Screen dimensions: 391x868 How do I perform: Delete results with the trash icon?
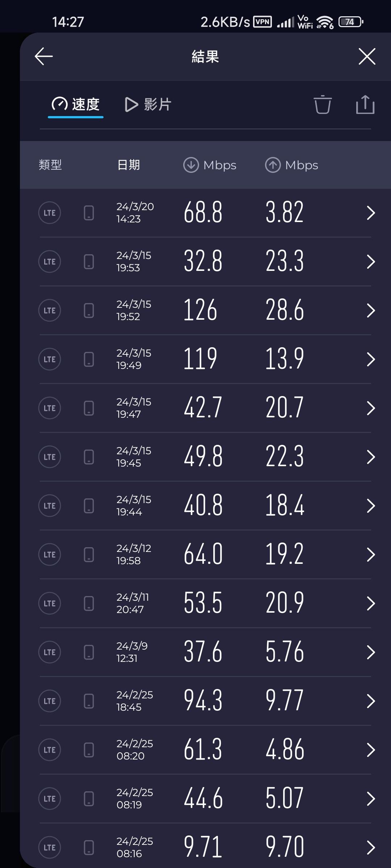point(322,105)
